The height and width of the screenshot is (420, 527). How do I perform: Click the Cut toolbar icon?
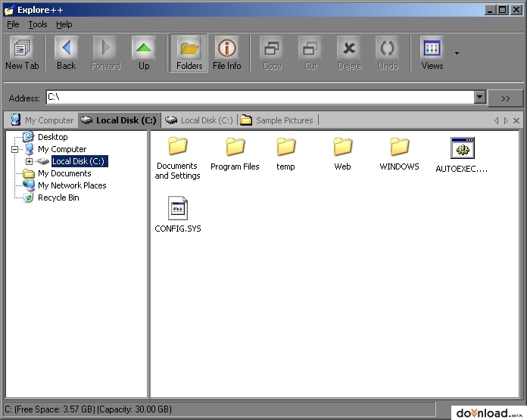pyautogui.click(x=311, y=53)
